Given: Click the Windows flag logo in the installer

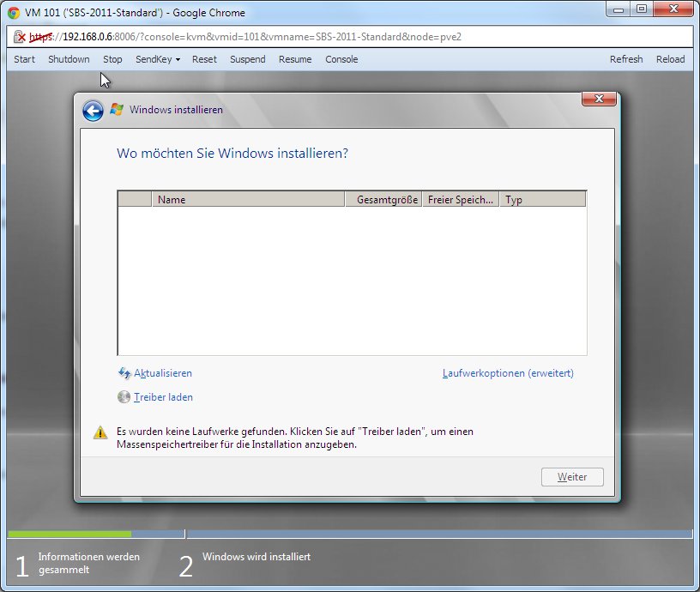Looking at the screenshot, I should click(117, 110).
